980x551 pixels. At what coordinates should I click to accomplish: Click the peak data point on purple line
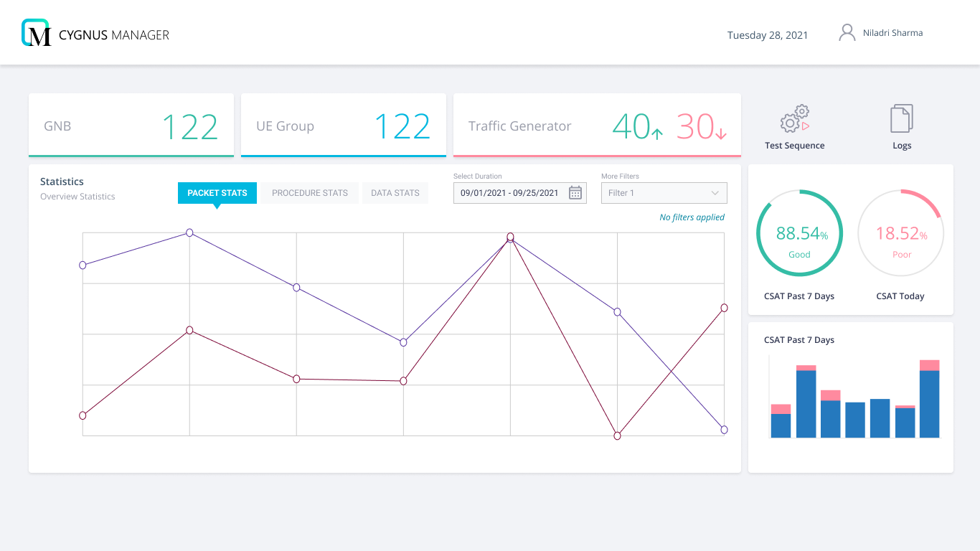tap(189, 232)
